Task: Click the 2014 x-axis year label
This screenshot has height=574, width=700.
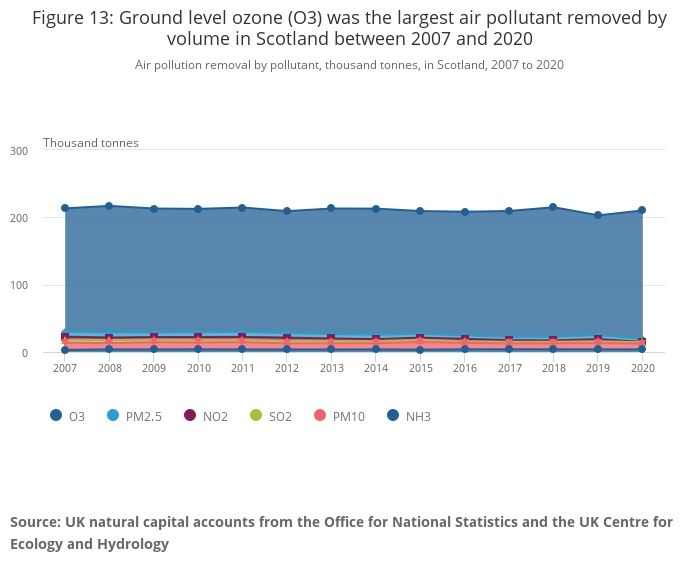Action: [375, 368]
